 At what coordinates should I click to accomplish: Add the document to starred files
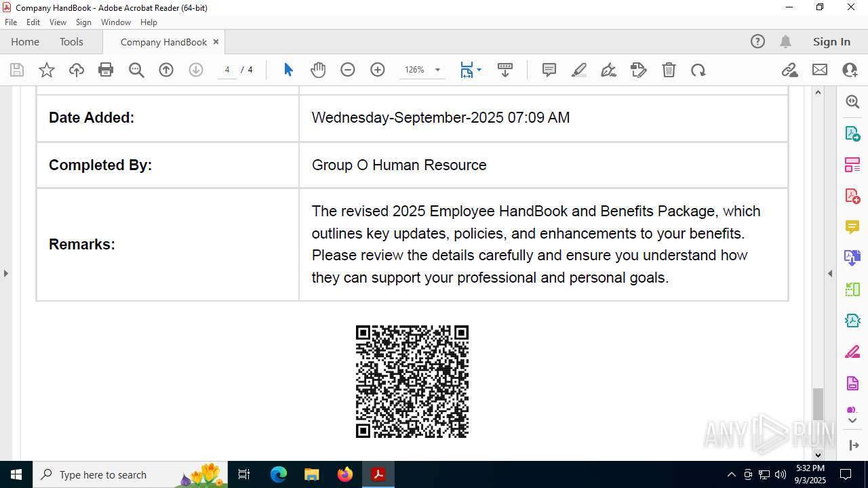tap(47, 70)
